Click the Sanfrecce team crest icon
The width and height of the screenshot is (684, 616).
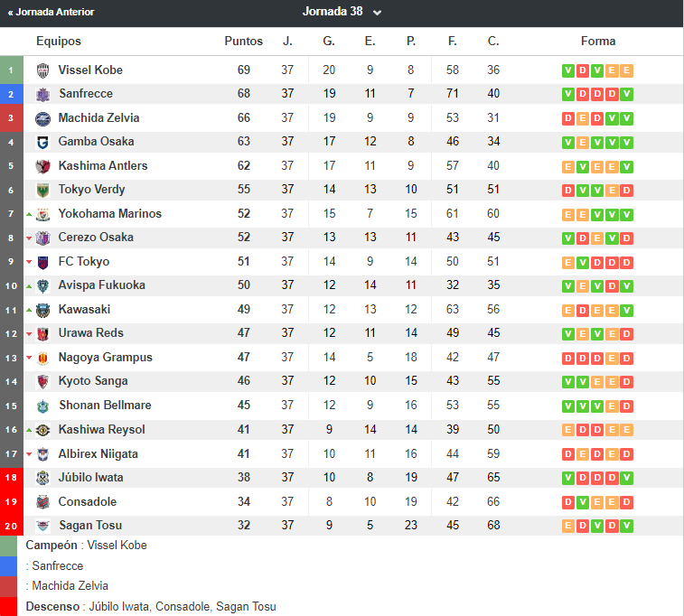pos(42,94)
